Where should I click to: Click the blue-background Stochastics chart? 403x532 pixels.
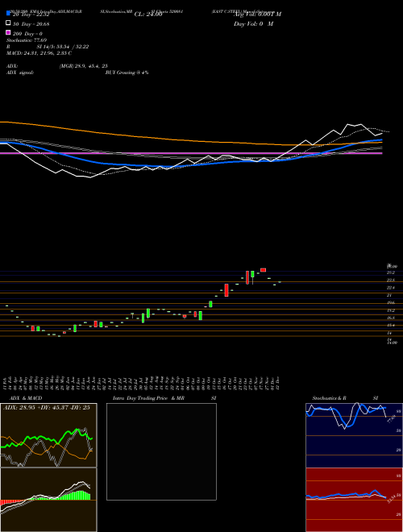pos(354,435)
